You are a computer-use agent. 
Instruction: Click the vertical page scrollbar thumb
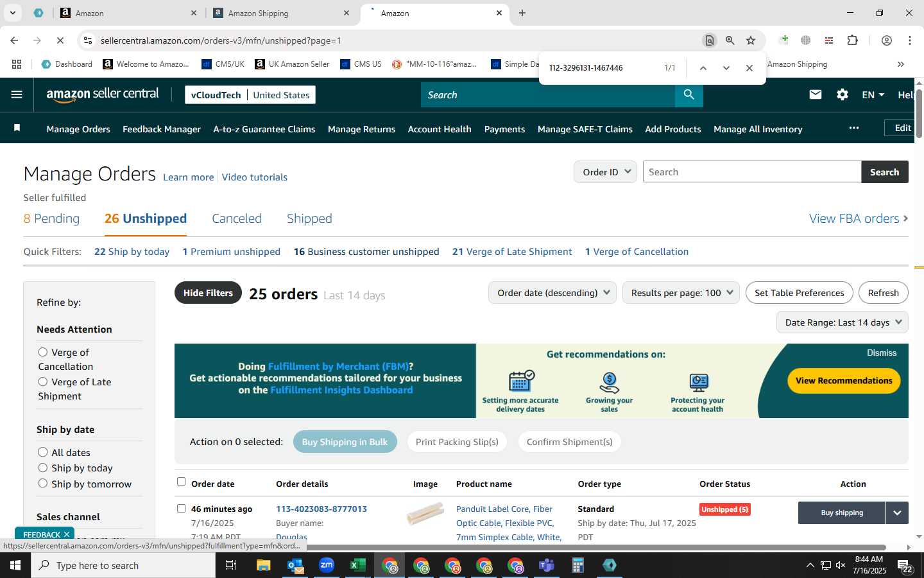(x=919, y=114)
